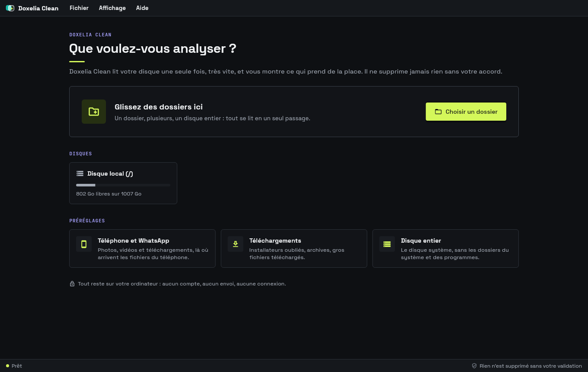Click the Tout reste sur votre ordinateur note
The image size is (588, 372).
click(x=182, y=284)
